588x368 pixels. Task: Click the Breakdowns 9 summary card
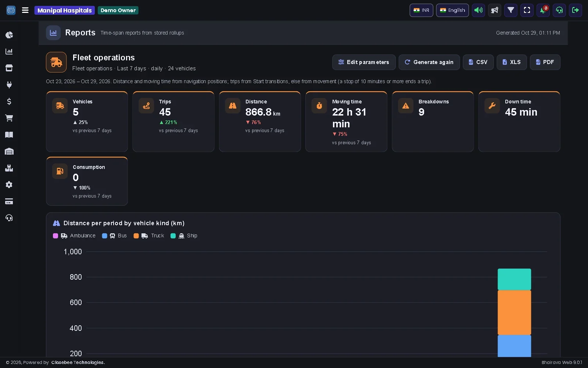tap(433, 121)
